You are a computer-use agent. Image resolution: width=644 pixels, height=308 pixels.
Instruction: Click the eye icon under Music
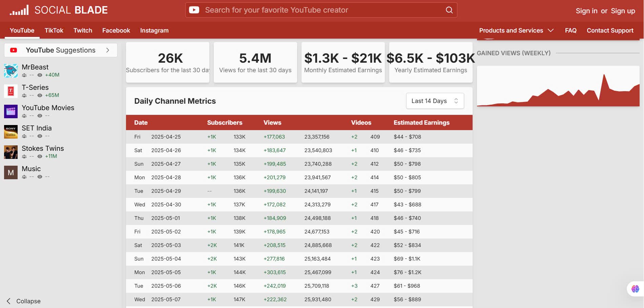coord(40,177)
